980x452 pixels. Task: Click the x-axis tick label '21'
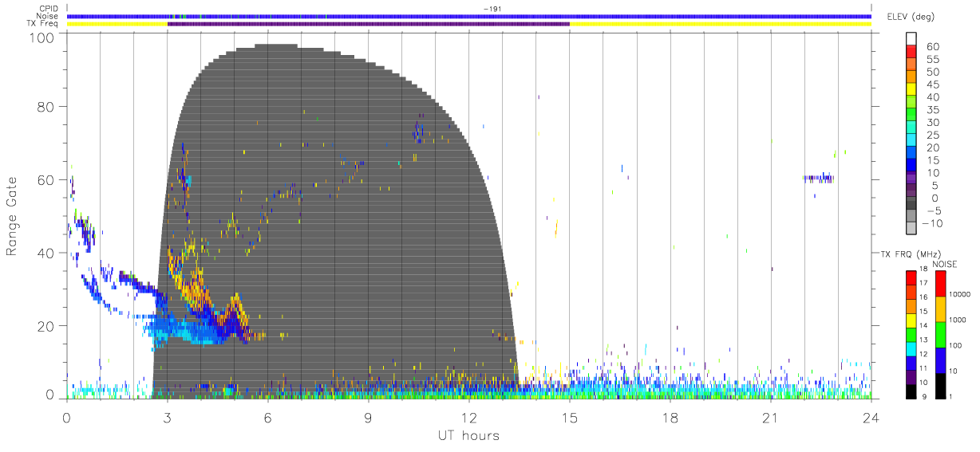770,418
